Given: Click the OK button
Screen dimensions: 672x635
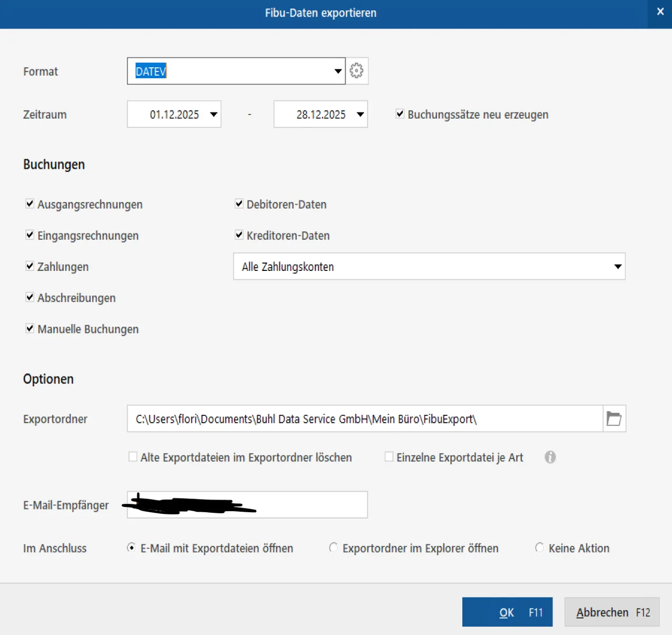Looking at the screenshot, I should (507, 612).
